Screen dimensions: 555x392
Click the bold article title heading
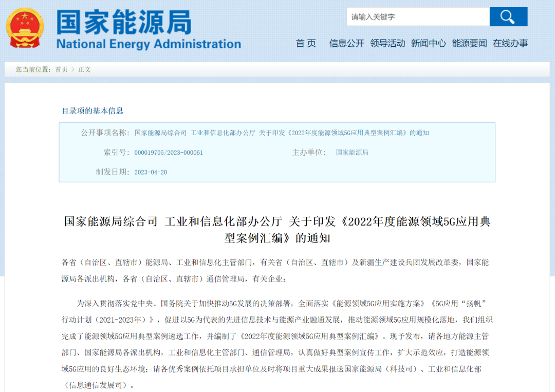pos(277,230)
